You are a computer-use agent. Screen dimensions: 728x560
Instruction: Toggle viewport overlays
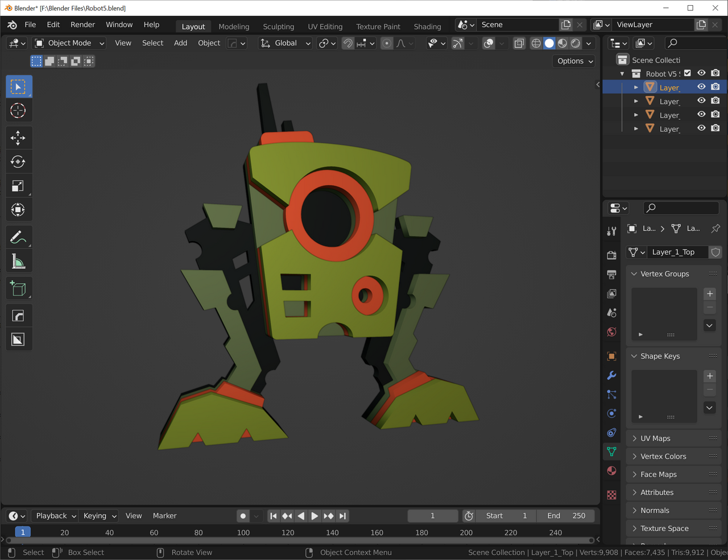489,43
